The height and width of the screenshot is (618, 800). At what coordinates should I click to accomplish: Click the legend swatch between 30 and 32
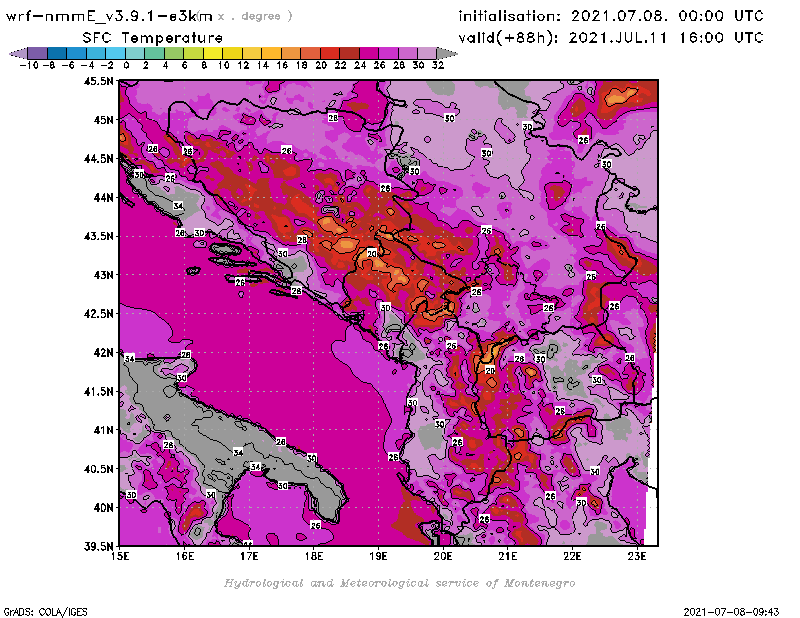pos(427,53)
